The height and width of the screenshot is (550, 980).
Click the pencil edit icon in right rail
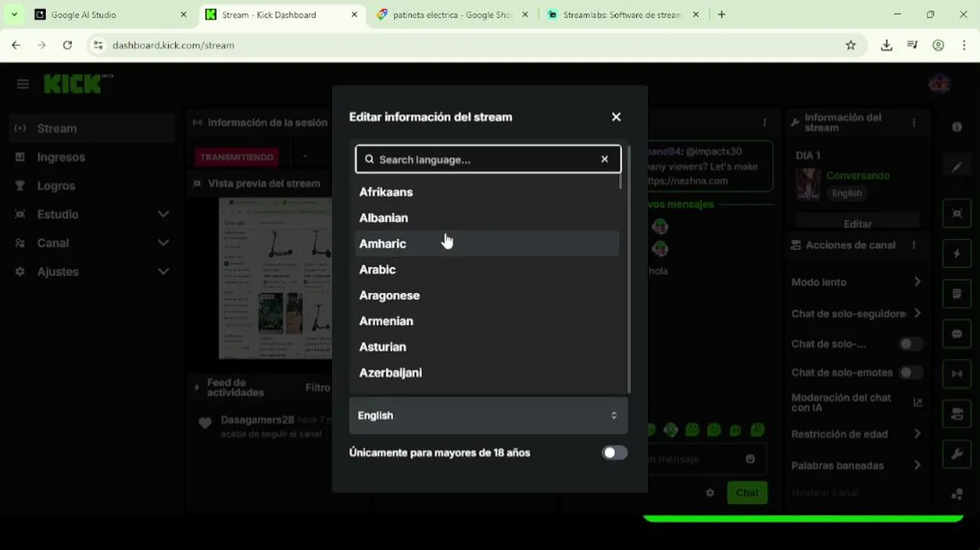pos(957,167)
